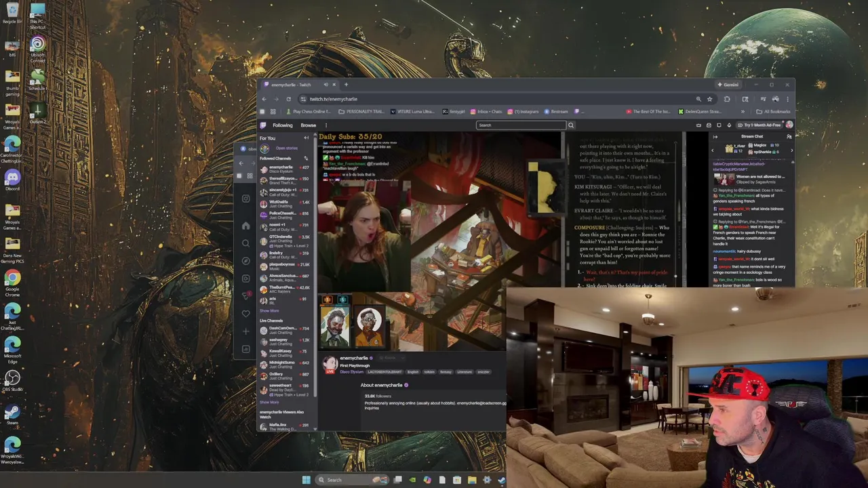The image size is (868, 488).
Task: Open the Twitch notifications inbox icon
Action: tap(709, 125)
